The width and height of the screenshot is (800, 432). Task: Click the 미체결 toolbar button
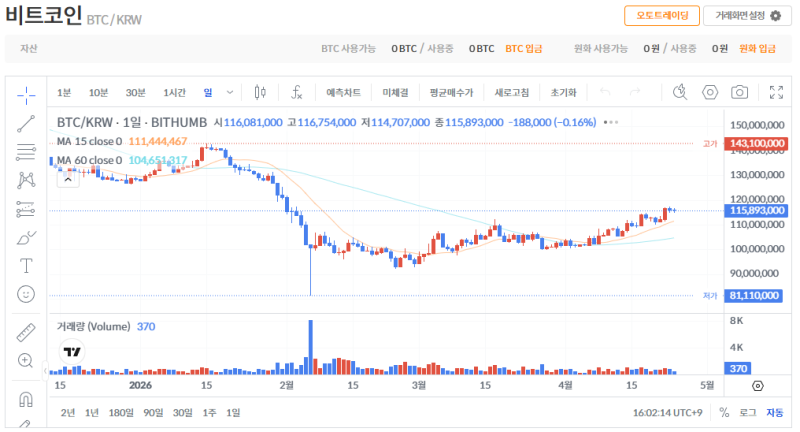(x=395, y=92)
